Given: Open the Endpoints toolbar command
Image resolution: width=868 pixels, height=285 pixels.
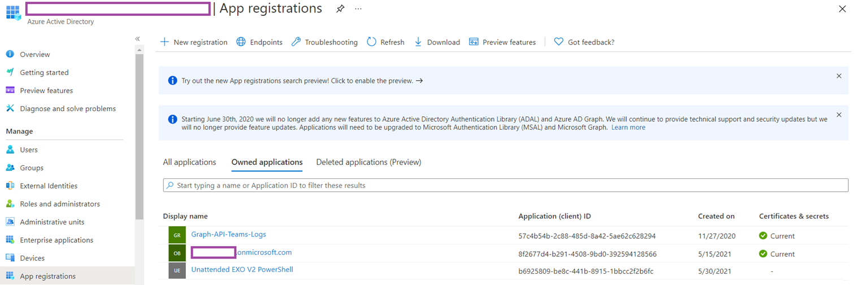Looking at the screenshot, I should pyautogui.click(x=259, y=42).
